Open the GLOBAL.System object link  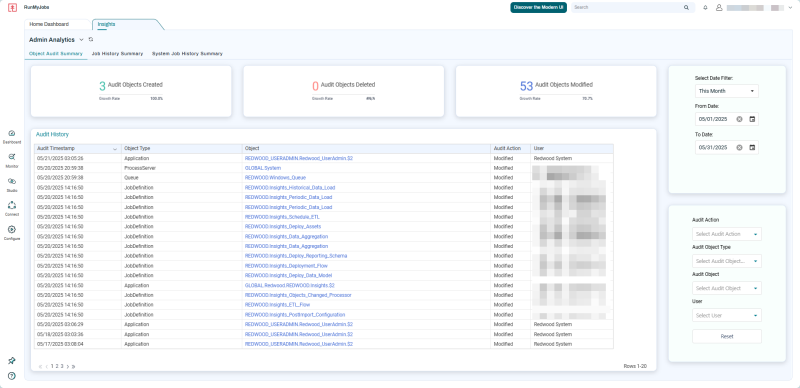point(263,168)
